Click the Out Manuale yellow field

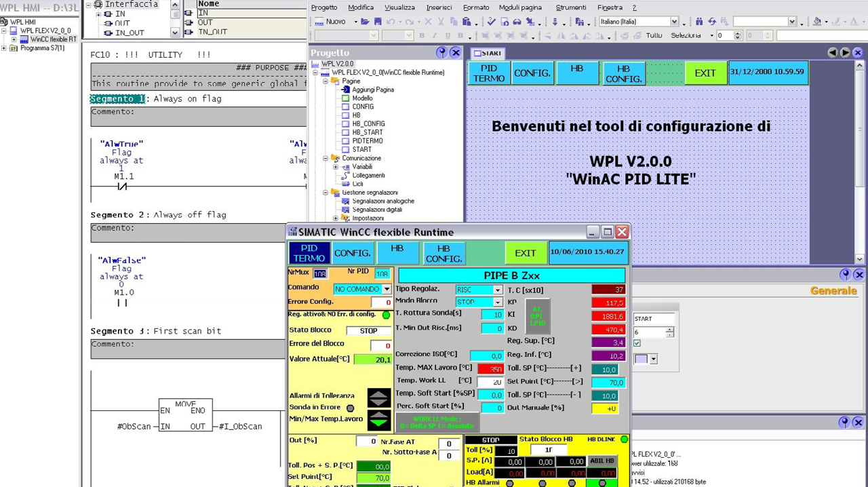pyautogui.click(x=605, y=408)
